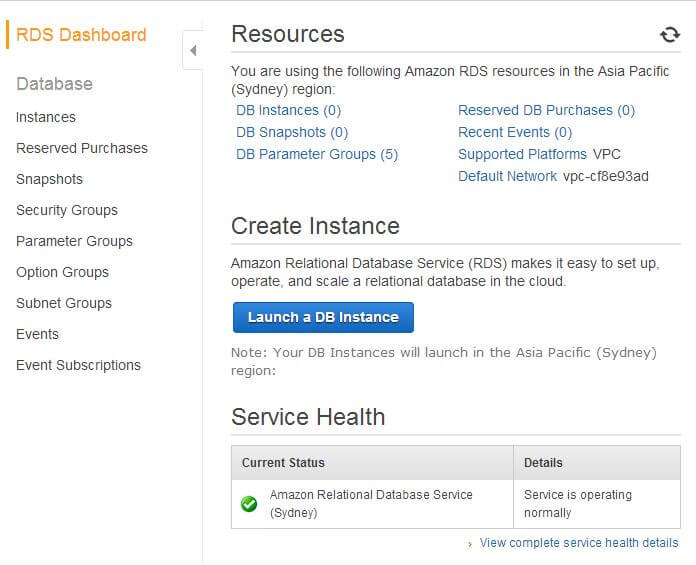The image size is (696, 565).
Task: Open Parameter Groups in sidebar
Action: 74,241
